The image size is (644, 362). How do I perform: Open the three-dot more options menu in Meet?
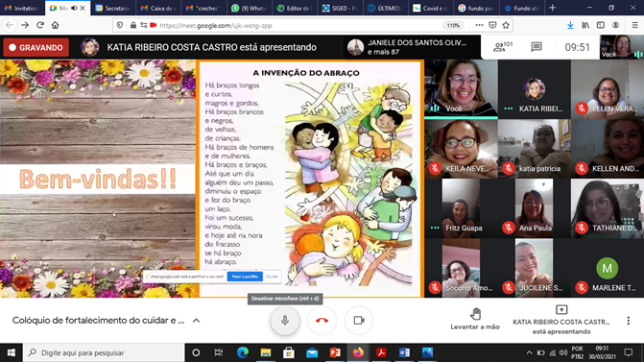[x=628, y=321]
